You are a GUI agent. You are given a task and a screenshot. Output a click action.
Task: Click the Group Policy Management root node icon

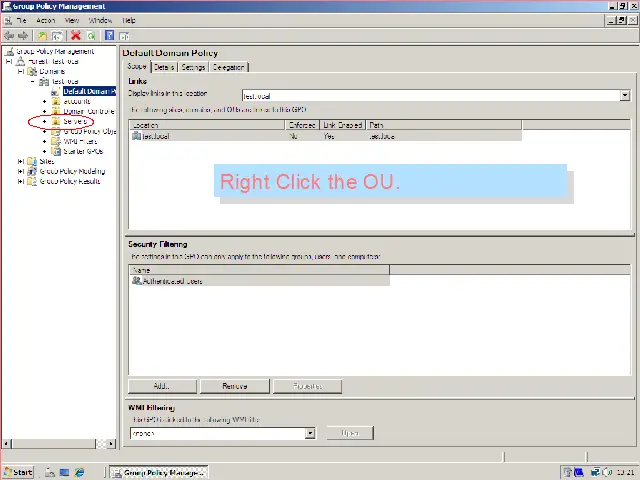(9, 51)
